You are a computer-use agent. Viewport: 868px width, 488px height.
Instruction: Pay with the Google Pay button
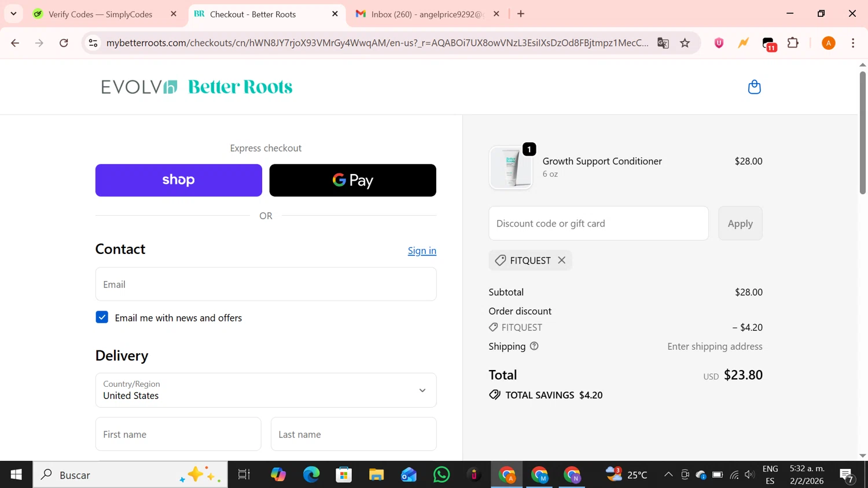click(x=353, y=180)
